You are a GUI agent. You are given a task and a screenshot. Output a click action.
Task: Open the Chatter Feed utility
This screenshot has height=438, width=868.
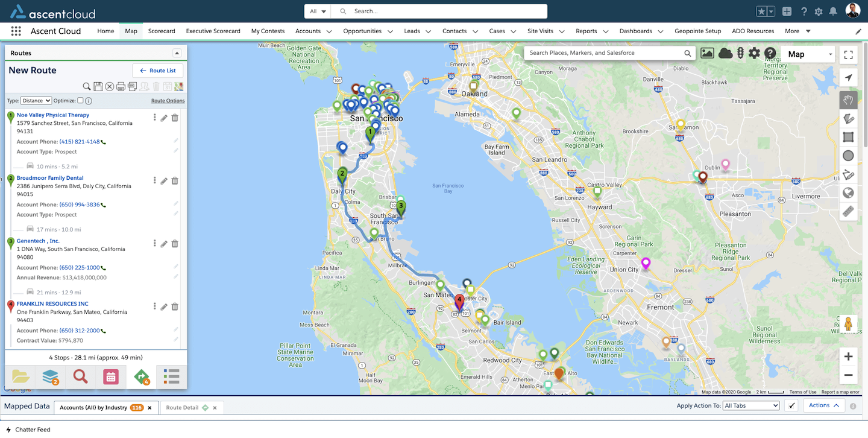pyautogui.click(x=28, y=430)
